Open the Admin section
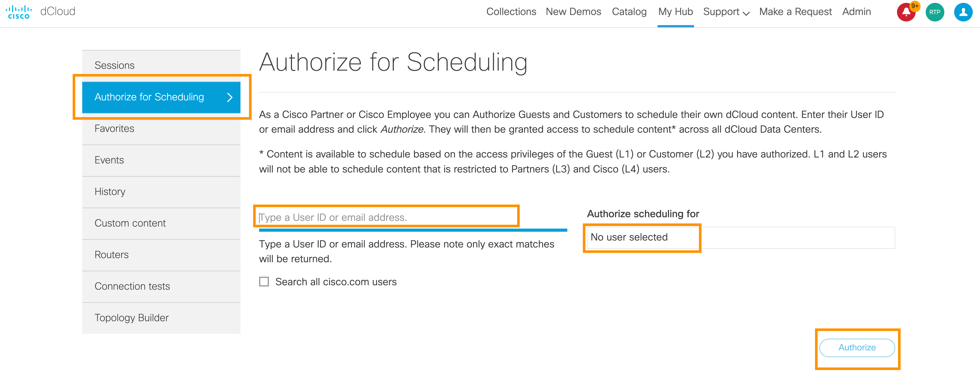 click(856, 12)
